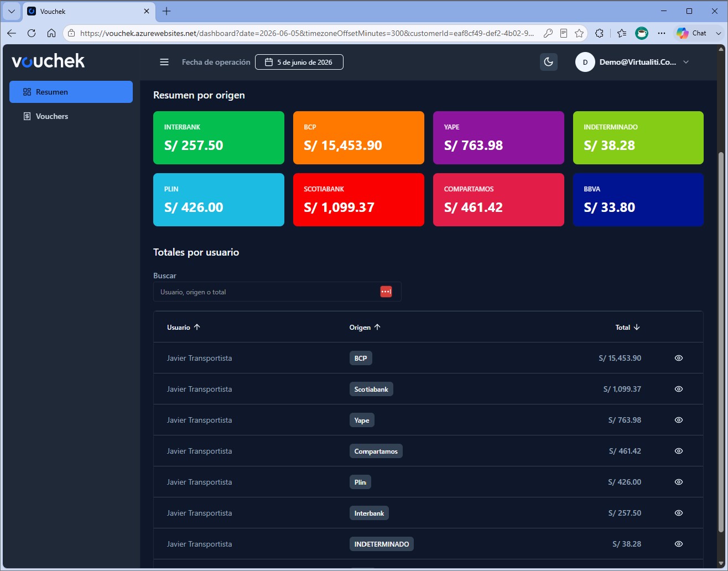
Task: Click the green coffee cup extension icon
Action: click(x=642, y=33)
